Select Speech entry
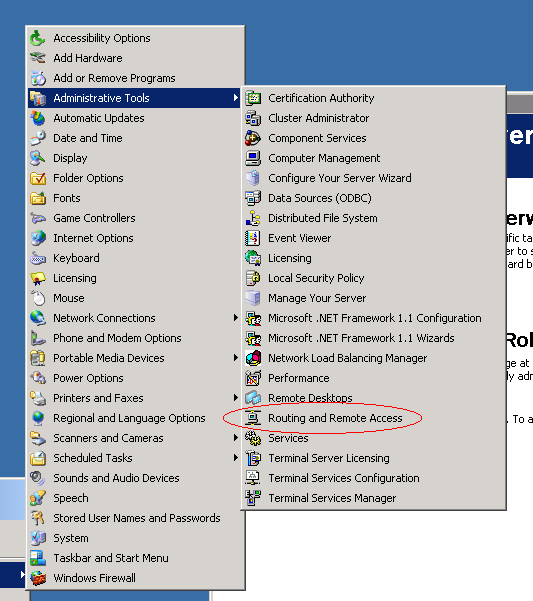 click(134, 498)
